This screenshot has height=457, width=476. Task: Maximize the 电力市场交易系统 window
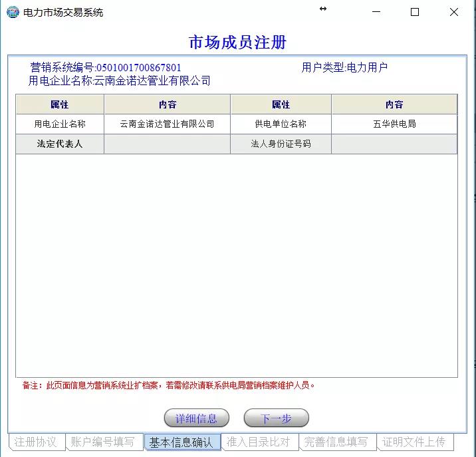(415, 12)
